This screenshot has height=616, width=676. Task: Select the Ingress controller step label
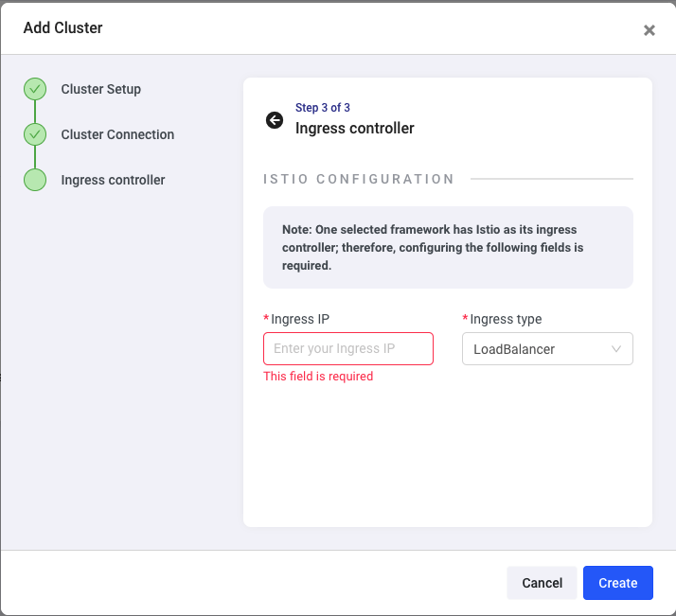click(113, 180)
